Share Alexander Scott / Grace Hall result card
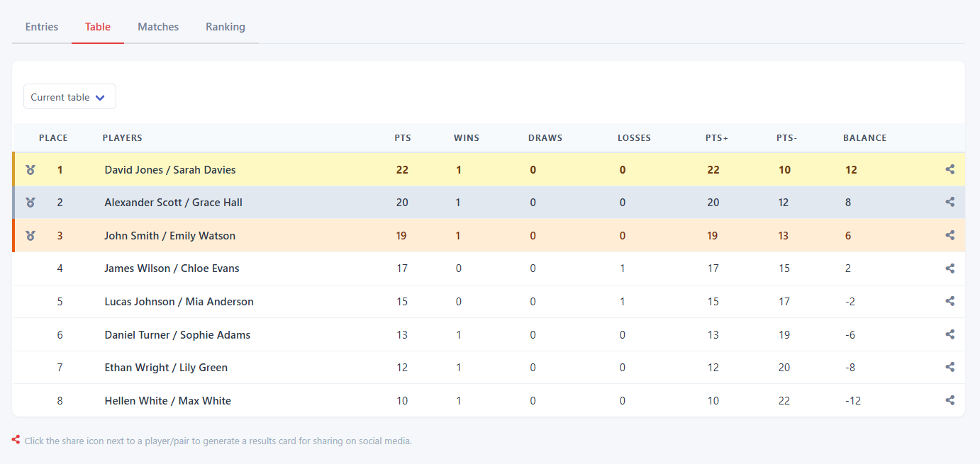The image size is (980, 464). [950, 202]
